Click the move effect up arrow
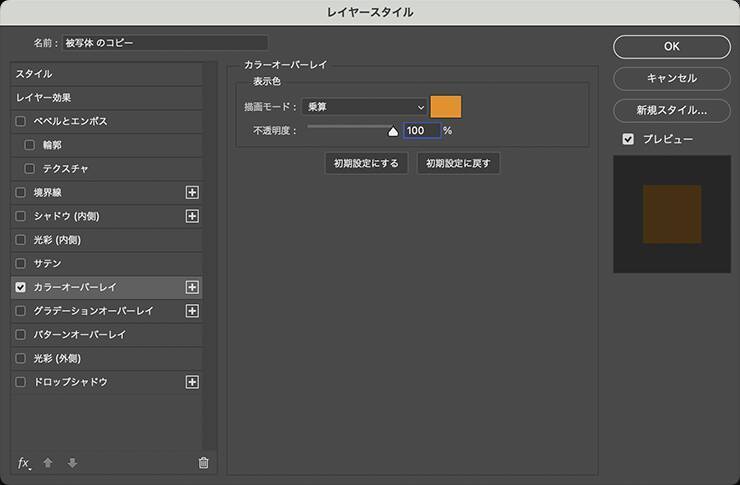Screen dimensions: 740x485 click(x=48, y=463)
